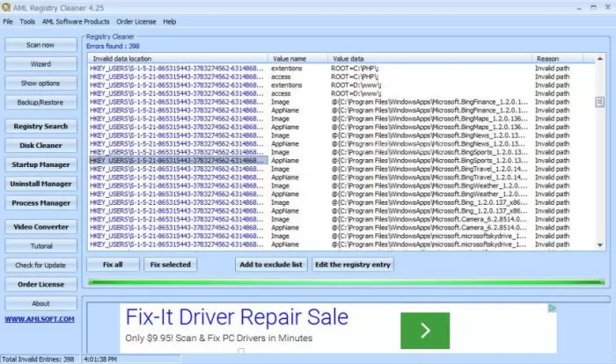Click the list scrollbar up arrow
The image size is (616, 364).
click(x=600, y=59)
